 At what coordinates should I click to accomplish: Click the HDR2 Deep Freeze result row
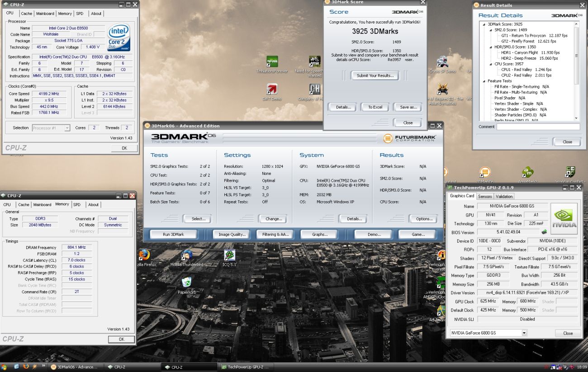530,58
